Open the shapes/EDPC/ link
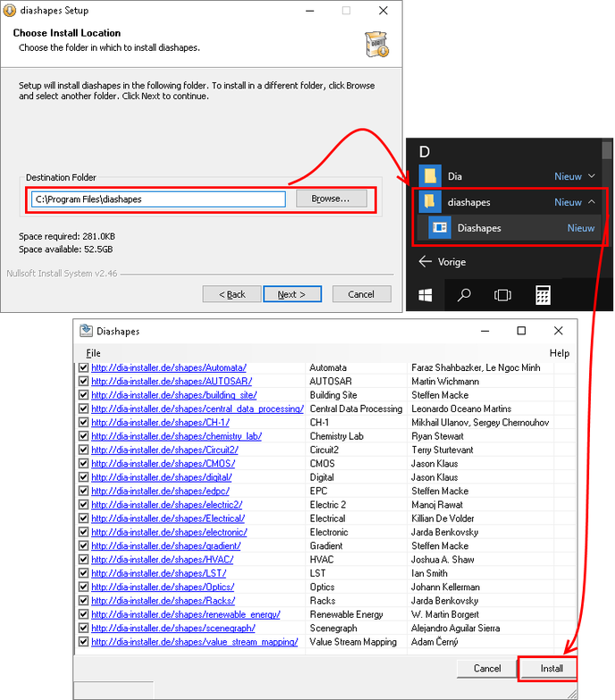Image resolution: width=615 pixels, height=700 pixels. (160, 491)
